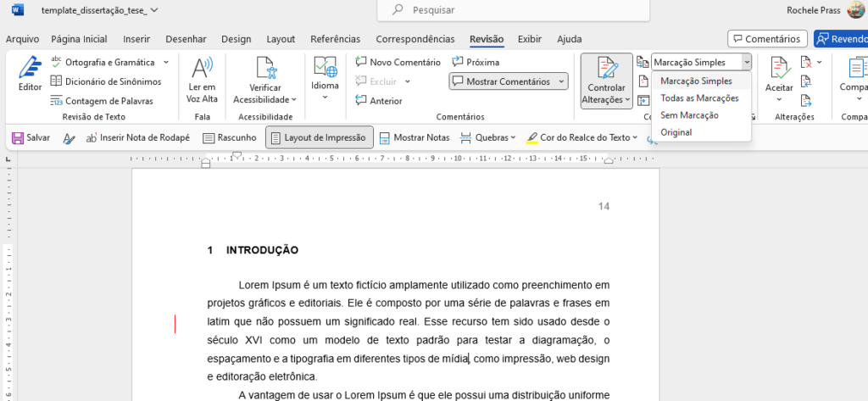The width and height of the screenshot is (868, 401).
Task: Open the Desenhar tab
Action: pos(186,39)
